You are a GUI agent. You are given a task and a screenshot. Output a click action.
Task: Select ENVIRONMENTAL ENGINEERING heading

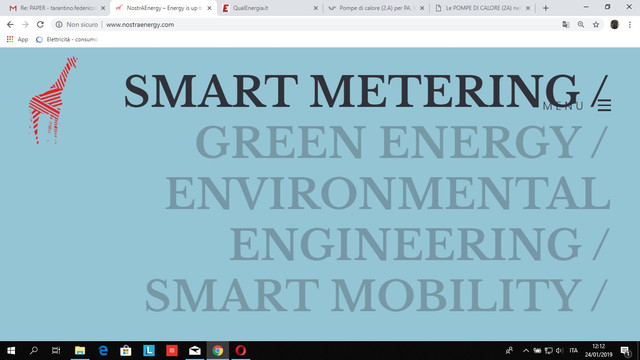[x=388, y=218]
